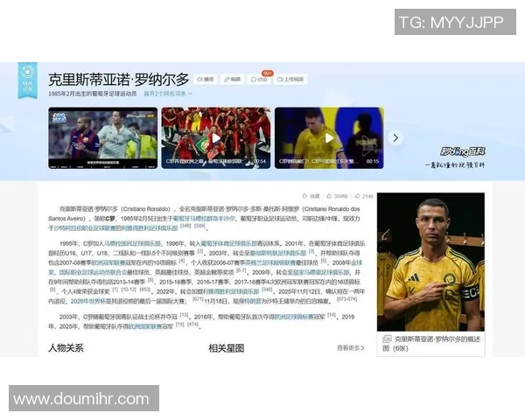Viewport: 525px width, 420px height.
Task: Open 曼彻斯特联足球俱乐部 link
Action: click(x=278, y=253)
